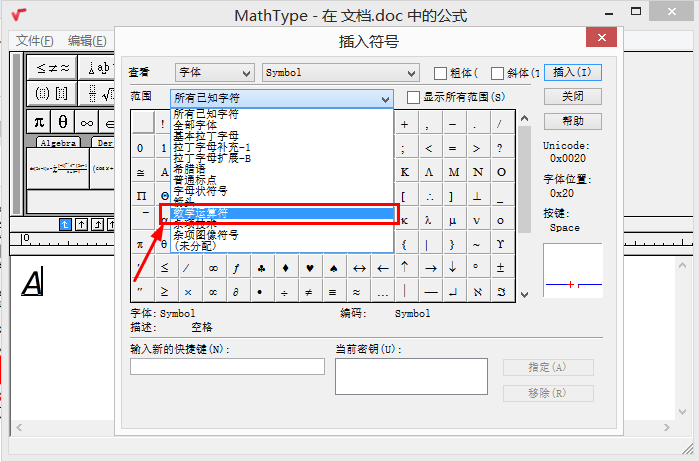Viewport: 699px width, 462px height.
Task: Select the right-justified tab stop icon
Action: tap(97, 224)
